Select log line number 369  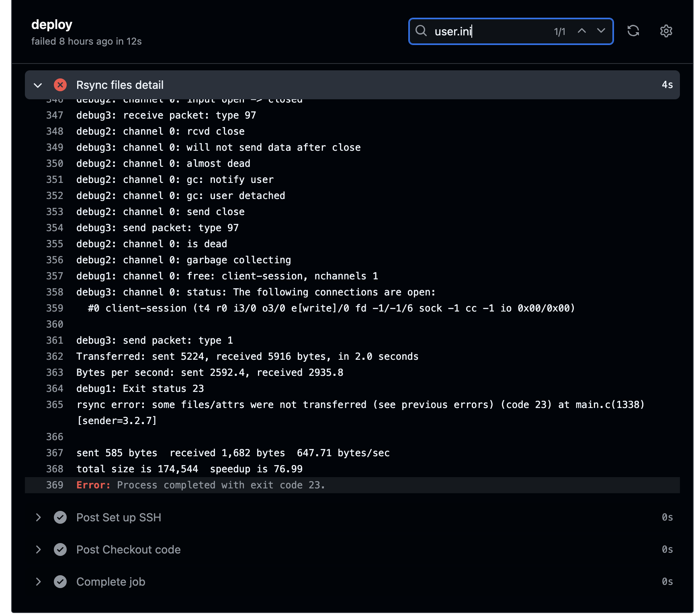[55, 485]
